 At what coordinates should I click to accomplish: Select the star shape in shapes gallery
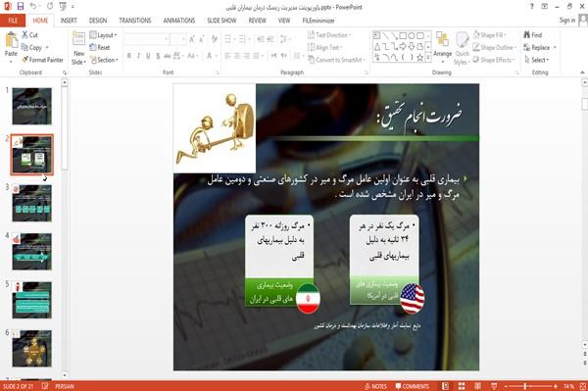[420, 58]
